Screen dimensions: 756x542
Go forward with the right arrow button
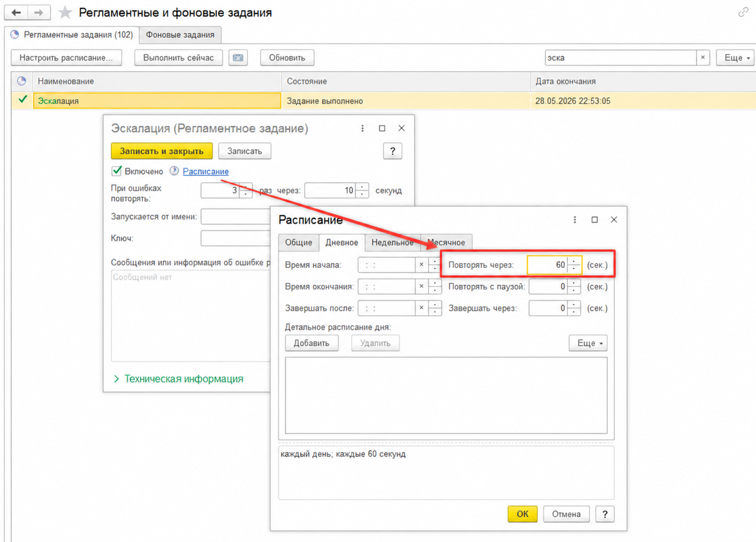38,13
